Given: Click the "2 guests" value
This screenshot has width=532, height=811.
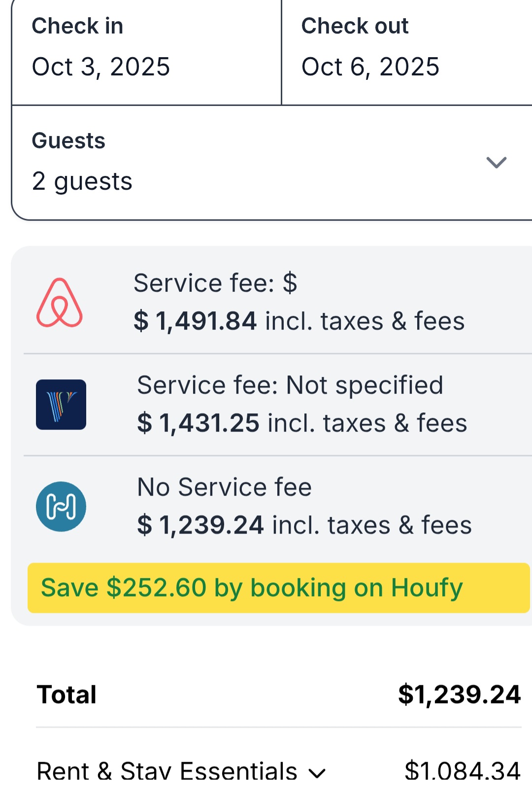Looking at the screenshot, I should point(82,181).
